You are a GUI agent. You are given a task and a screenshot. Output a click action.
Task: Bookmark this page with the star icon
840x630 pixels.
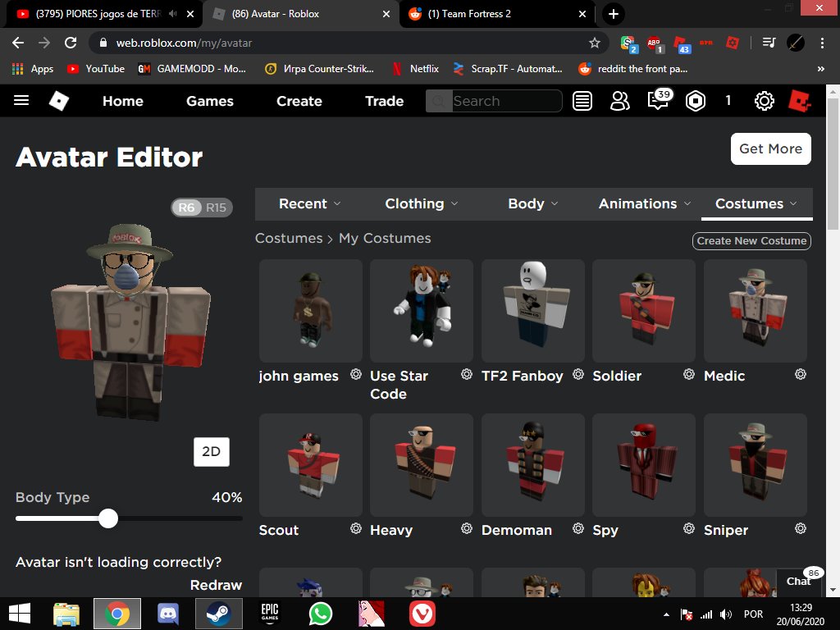coord(594,43)
